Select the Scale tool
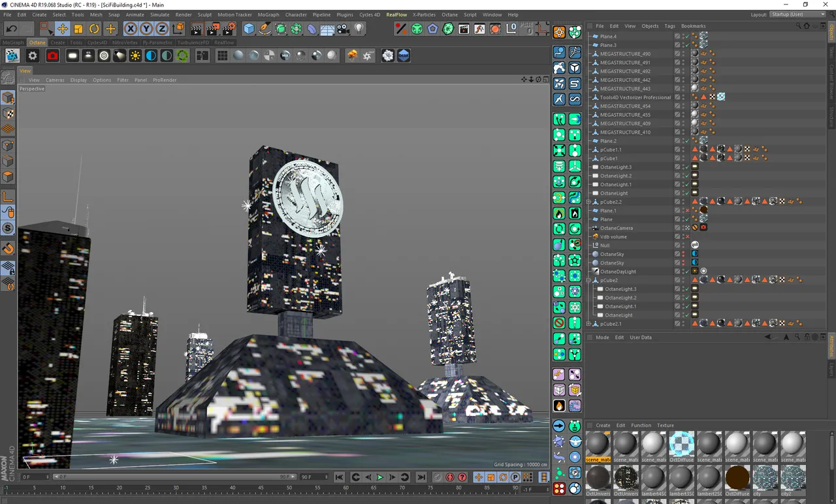The height and width of the screenshot is (504, 836). [78, 29]
